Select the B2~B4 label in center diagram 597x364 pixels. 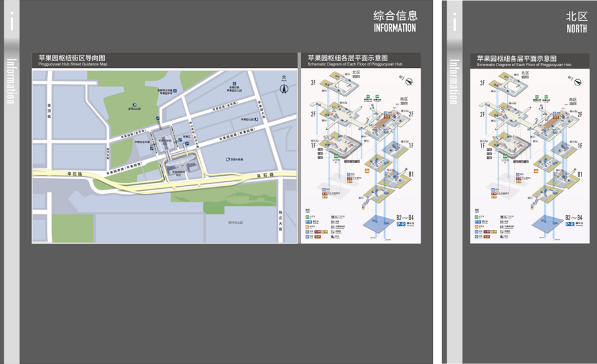405,218
